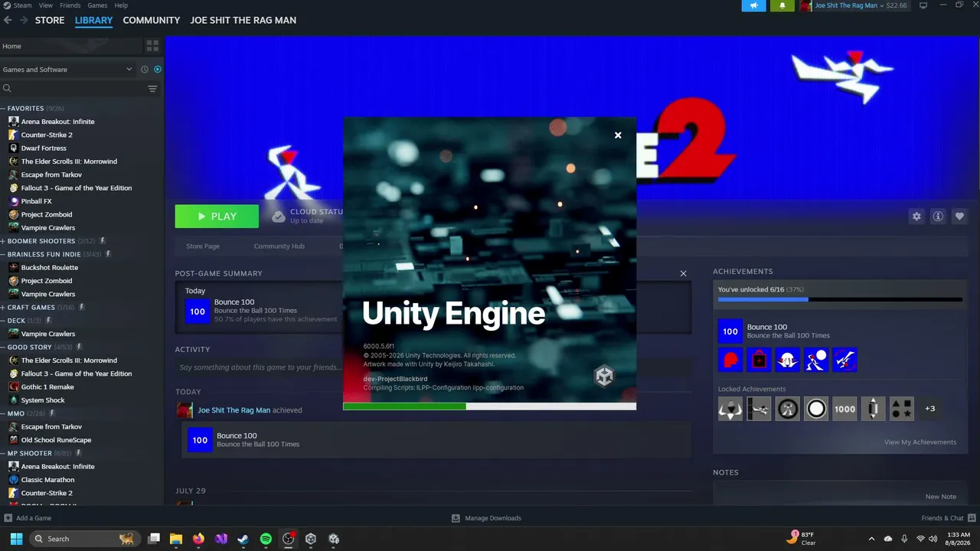Open the locked 1000 achievement icon
This screenshot has width=980, height=551.
point(844,409)
